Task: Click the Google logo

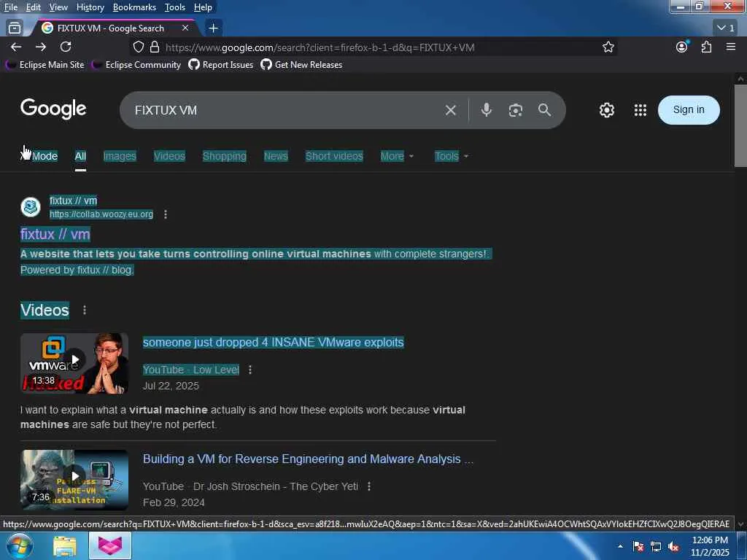Action: pos(53,109)
